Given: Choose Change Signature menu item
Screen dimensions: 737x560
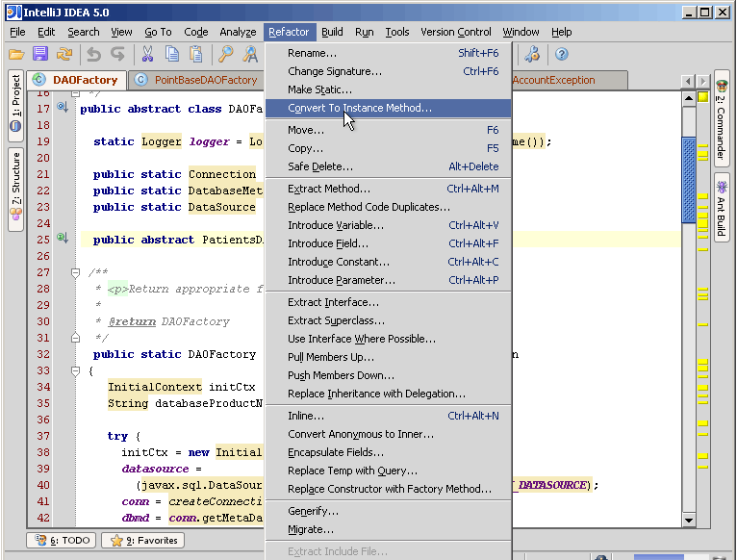Looking at the screenshot, I should coord(389,71).
